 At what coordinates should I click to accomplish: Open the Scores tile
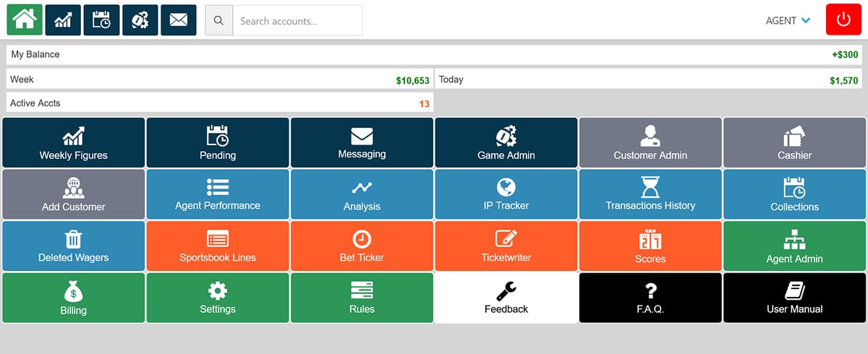(650, 246)
